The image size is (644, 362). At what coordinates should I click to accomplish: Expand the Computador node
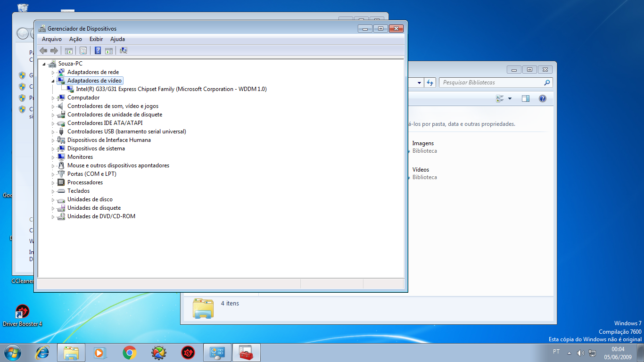pyautogui.click(x=53, y=98)
